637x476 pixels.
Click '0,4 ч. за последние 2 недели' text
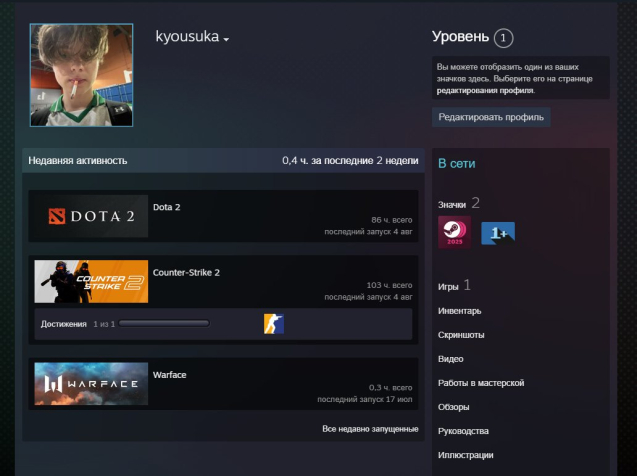tap(350, 160)
